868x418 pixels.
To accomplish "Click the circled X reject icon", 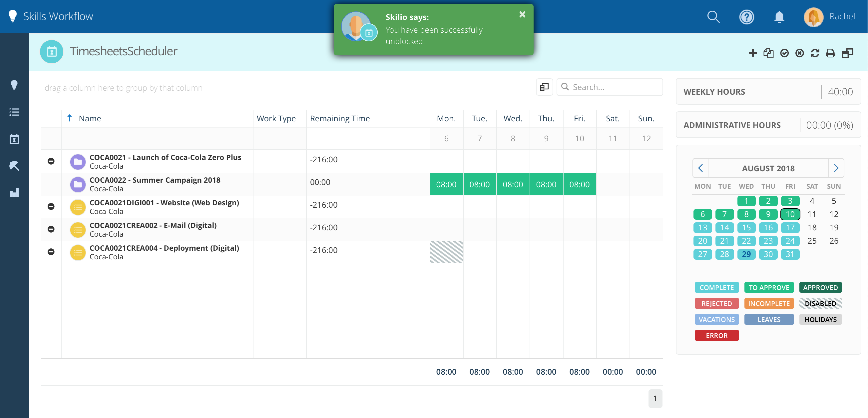I will coord(800,53).
